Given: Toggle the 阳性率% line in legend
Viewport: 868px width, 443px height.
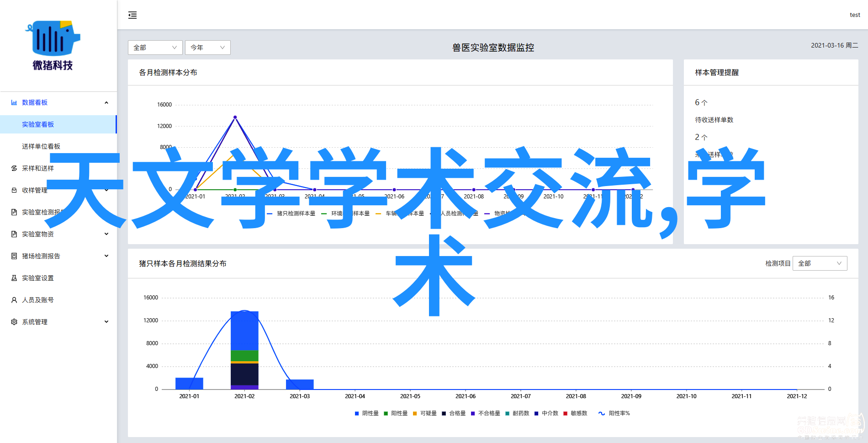Looking at the screenshot, I should pyautogui.click(x=614, y=413).
